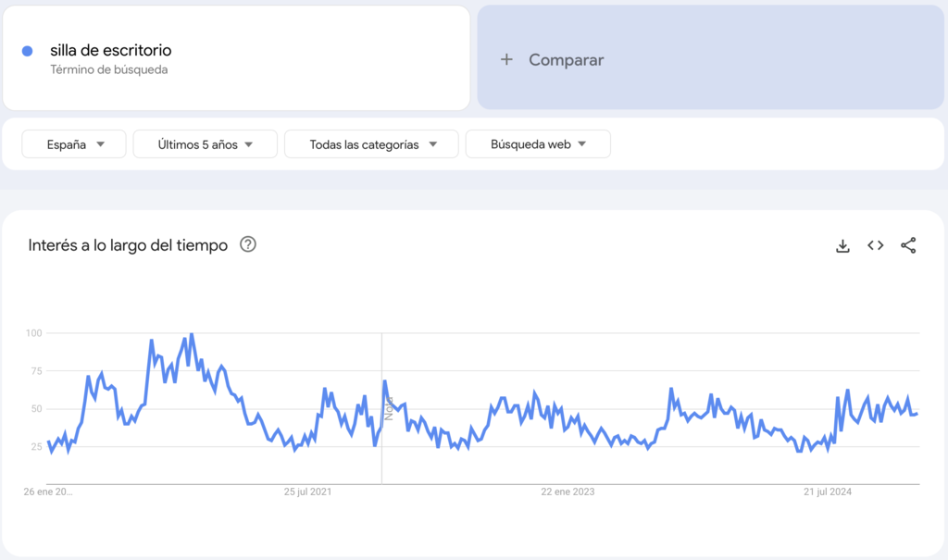Open the Últimos 5 años time range selector
Viewport: 948px width, 560px height.
205,143
